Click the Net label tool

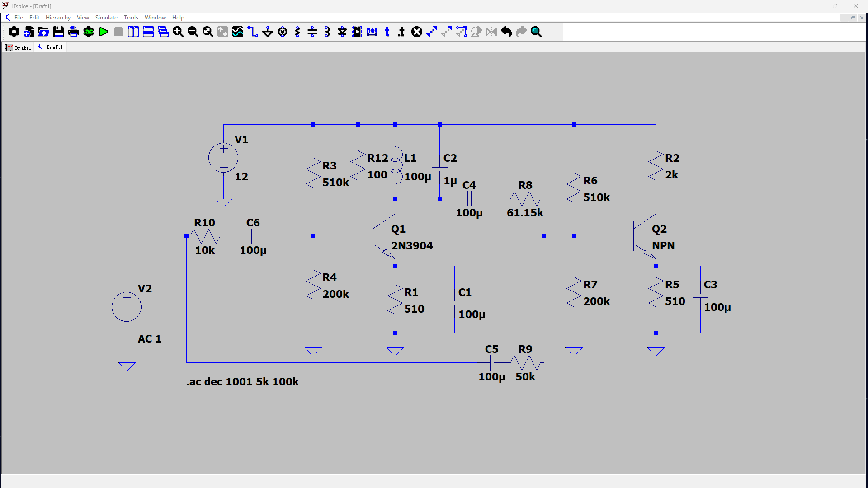tap(372, 32)
